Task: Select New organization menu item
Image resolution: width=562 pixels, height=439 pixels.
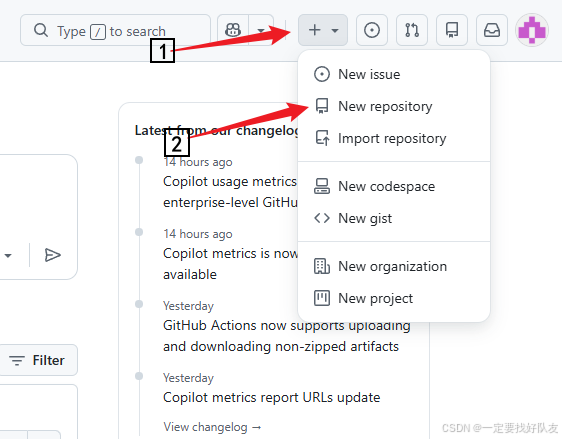Action: click(x=394, y=266)
